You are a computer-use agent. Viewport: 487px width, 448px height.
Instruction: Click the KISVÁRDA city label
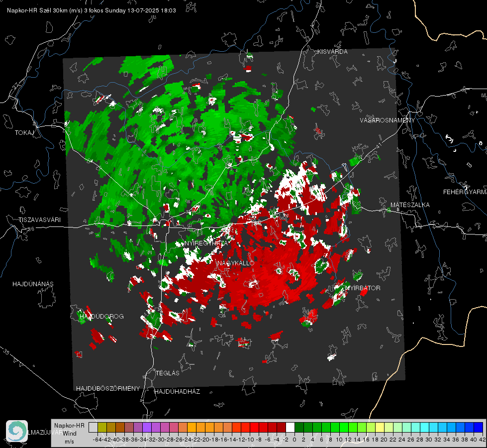(x=332, y=52)
